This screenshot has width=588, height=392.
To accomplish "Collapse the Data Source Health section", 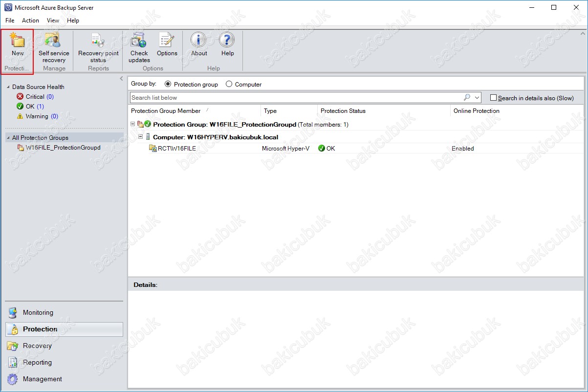I will pos(8,87).
